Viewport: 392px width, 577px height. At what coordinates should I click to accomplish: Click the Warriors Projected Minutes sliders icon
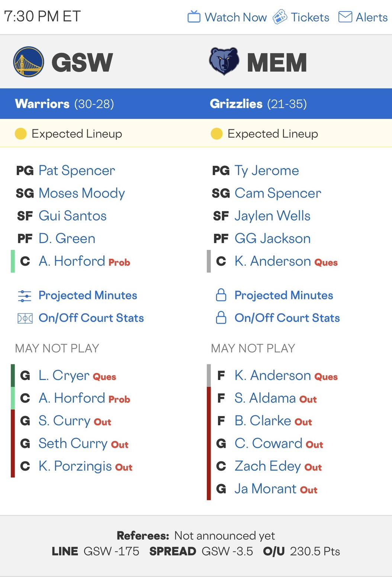click(x=25, y=296)
